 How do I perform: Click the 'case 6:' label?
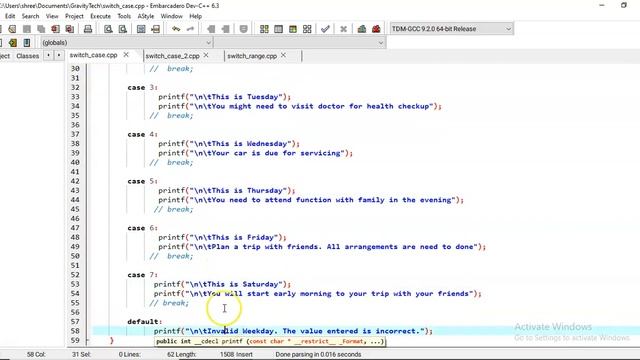coord(142,228)
